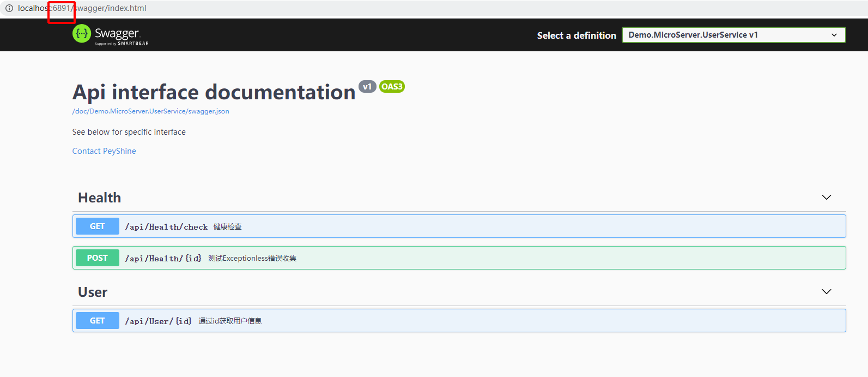
Task: Click the site info icon in address bar
Action: (9, 8)
